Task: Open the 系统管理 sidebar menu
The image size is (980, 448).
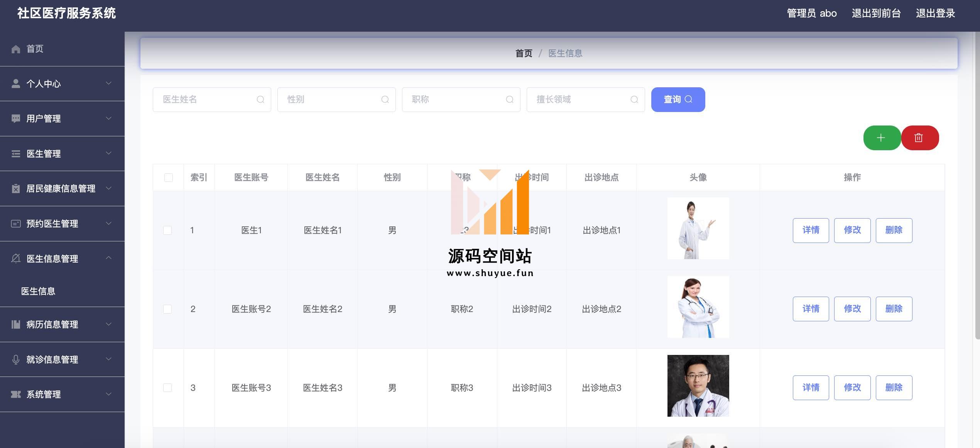Action: pyautogui.click(x=62, y=394)
